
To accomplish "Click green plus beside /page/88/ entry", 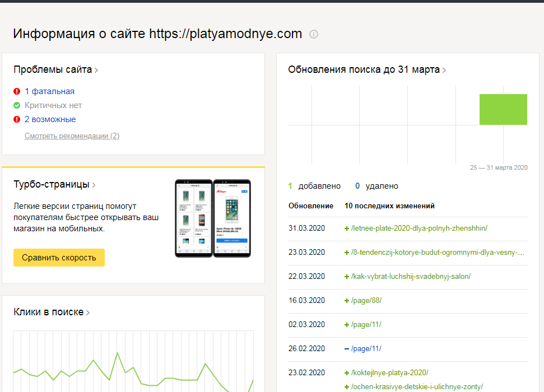I will [347, 301].
